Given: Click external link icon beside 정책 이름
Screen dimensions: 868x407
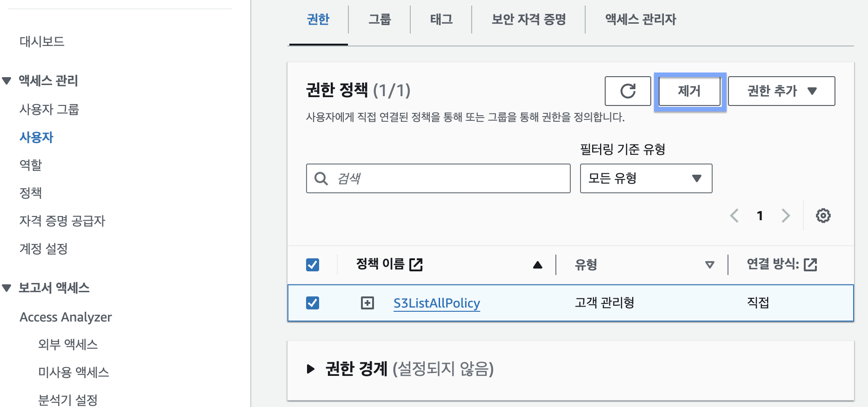Looking at the screenshot, I should (x=416, y=265).
